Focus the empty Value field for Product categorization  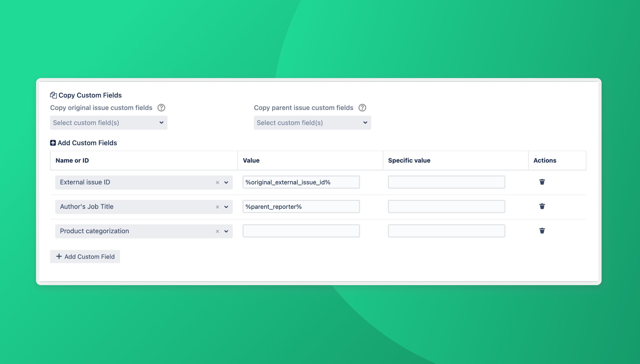pyautogui.click(x=301, y=231)
